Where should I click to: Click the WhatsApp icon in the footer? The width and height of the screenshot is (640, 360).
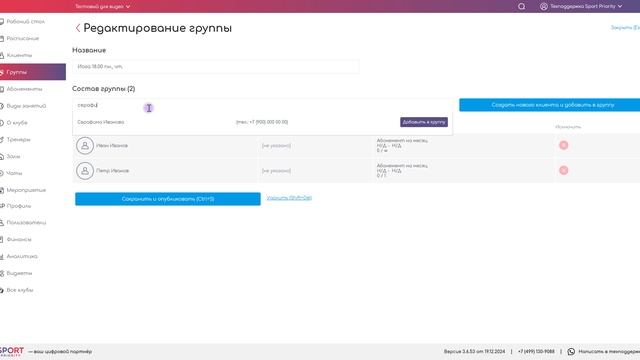[571, 351]
